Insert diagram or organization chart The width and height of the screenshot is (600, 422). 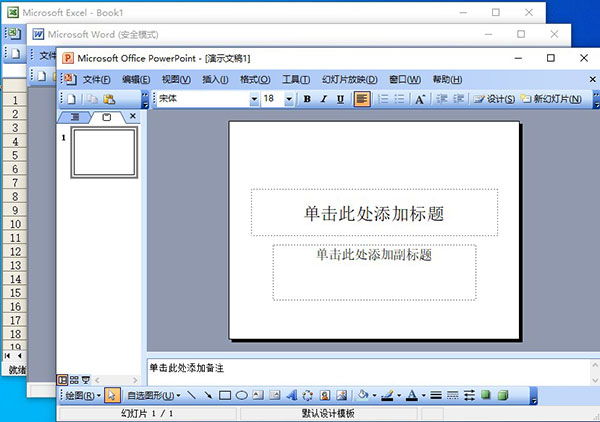308,395
